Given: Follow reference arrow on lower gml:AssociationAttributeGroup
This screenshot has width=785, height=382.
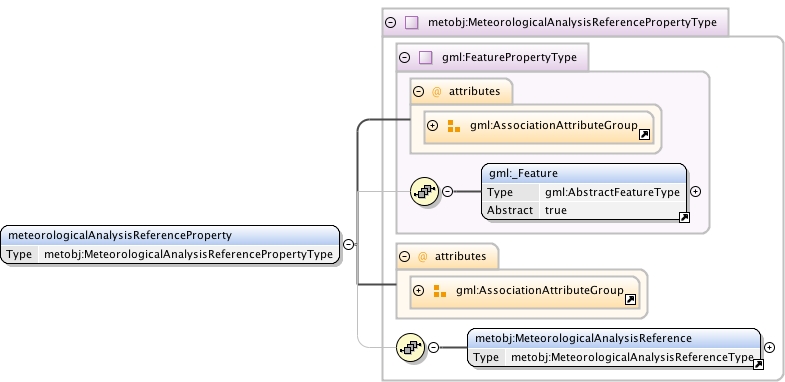Looking at the screenshot, I should (630, 299).
